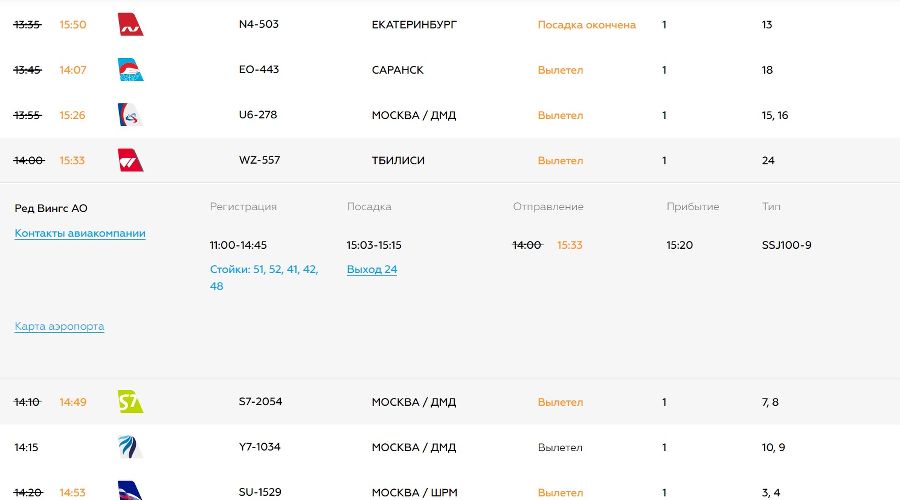This screenshot has width=900, height=500.
Task: Collapse the WZ-557 flight details
Action: (258, 160)
